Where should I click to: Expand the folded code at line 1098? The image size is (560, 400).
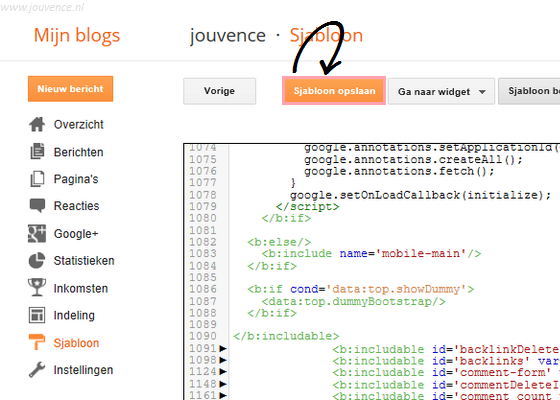(223, 360)
